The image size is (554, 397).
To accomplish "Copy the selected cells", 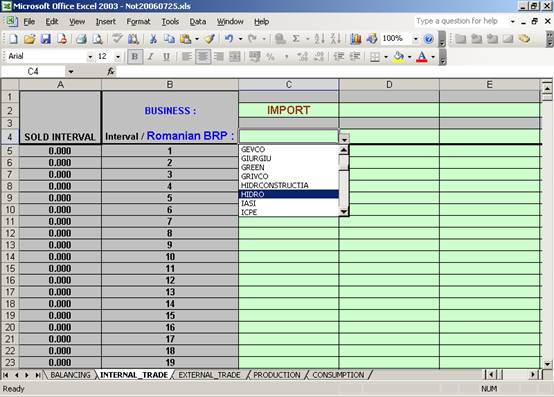I will pos(169,39).
